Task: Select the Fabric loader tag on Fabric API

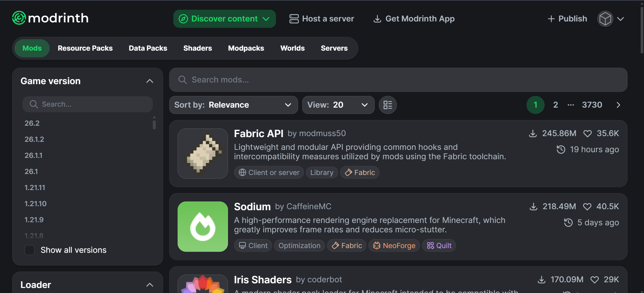Action: [360, 172]
